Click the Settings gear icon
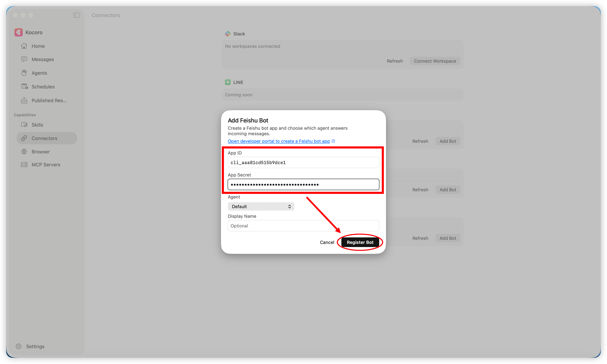 pos(19,346)
